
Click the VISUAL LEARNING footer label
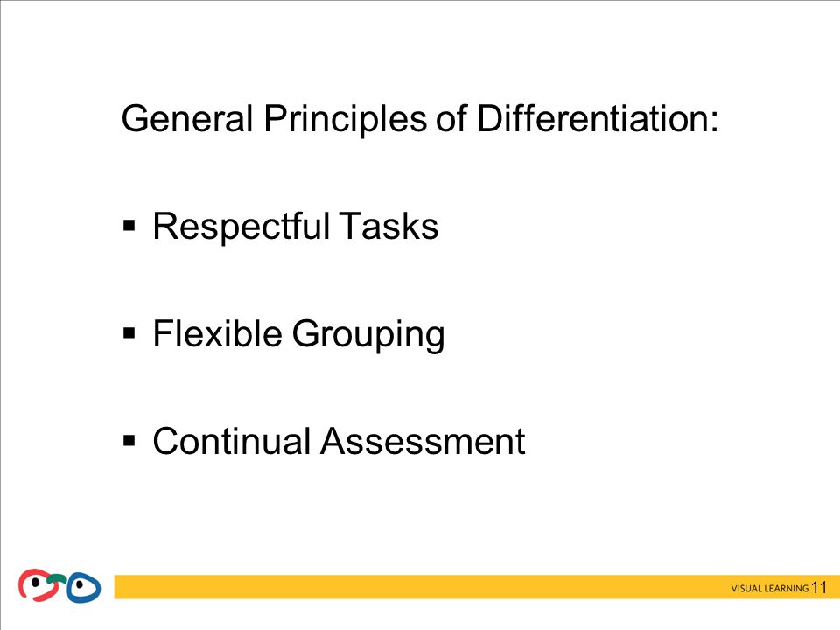pos(770,588)
